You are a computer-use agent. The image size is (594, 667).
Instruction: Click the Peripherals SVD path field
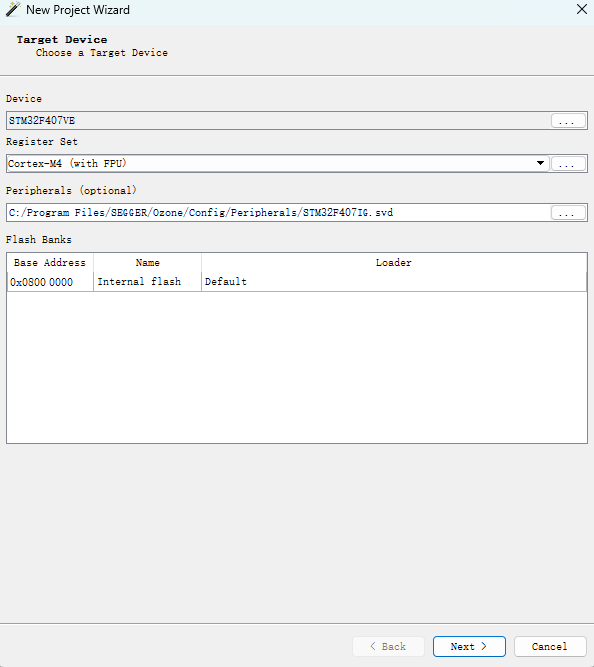pyautogui.click(x=279, y=212)
